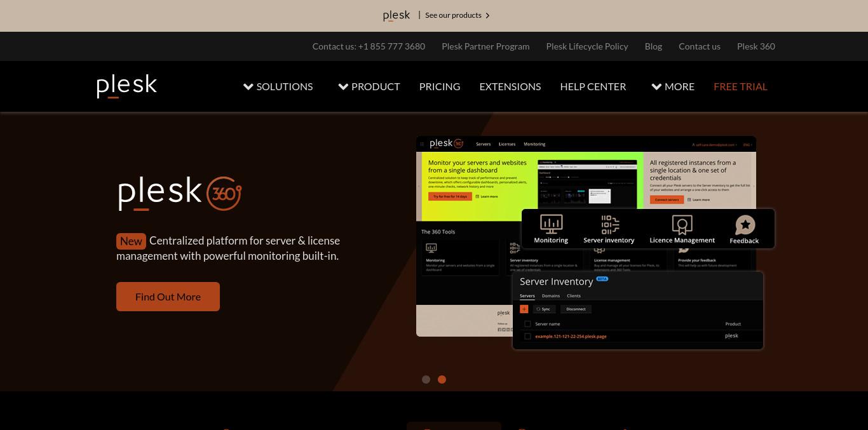Click the 'Product' column header

click(733, 324)
